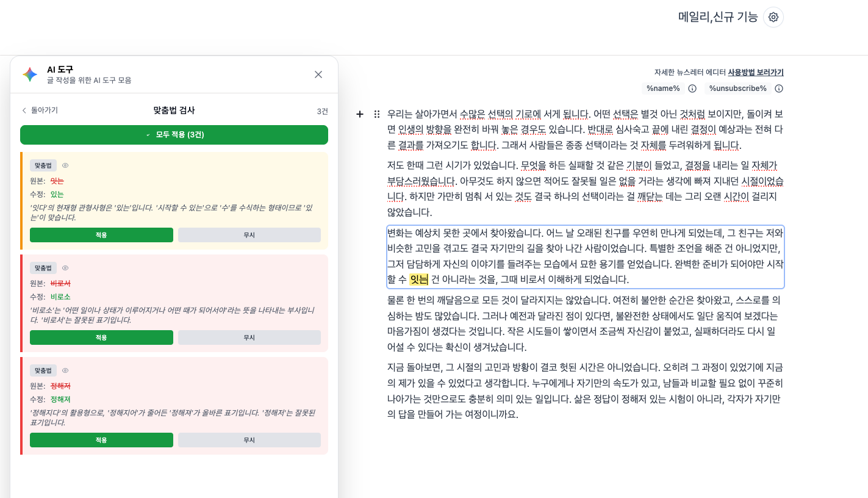Viewport: 868px width, 498px height.
Task: Ignore the 정해저 correction with 무시
Action: (249, 440)
